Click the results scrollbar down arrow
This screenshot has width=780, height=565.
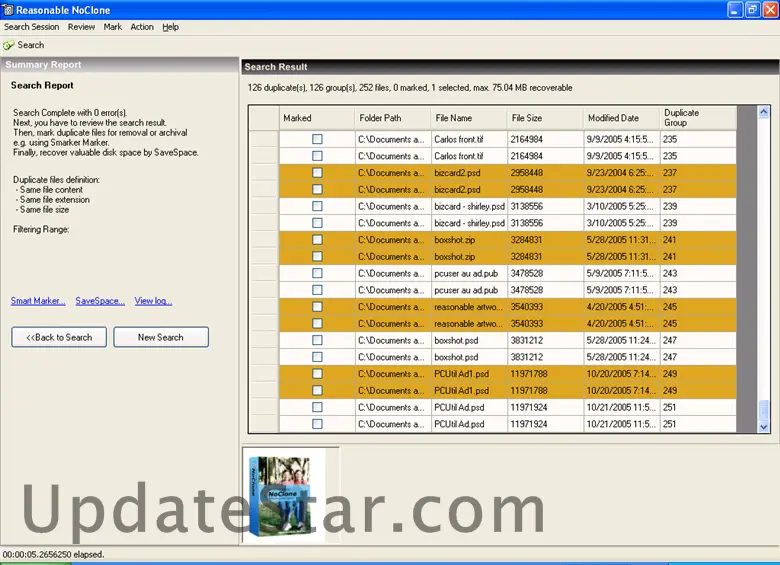pyautogui.click(x=764, y=427)
